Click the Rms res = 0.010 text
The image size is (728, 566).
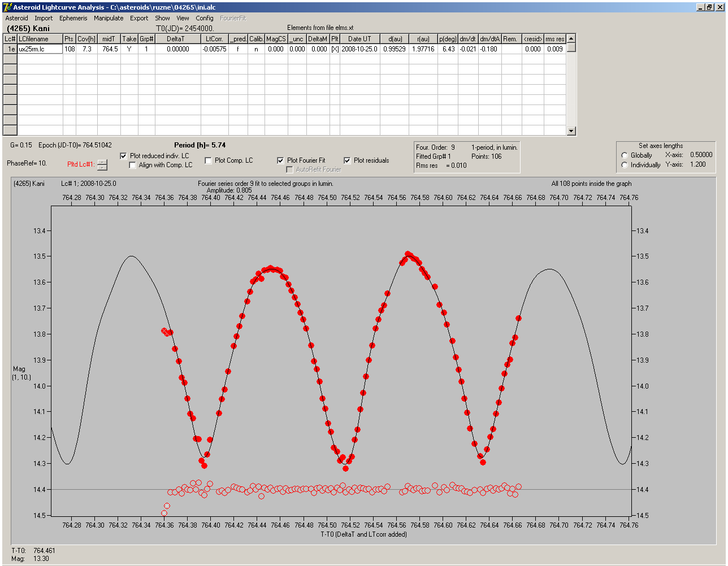click(441, 166)
